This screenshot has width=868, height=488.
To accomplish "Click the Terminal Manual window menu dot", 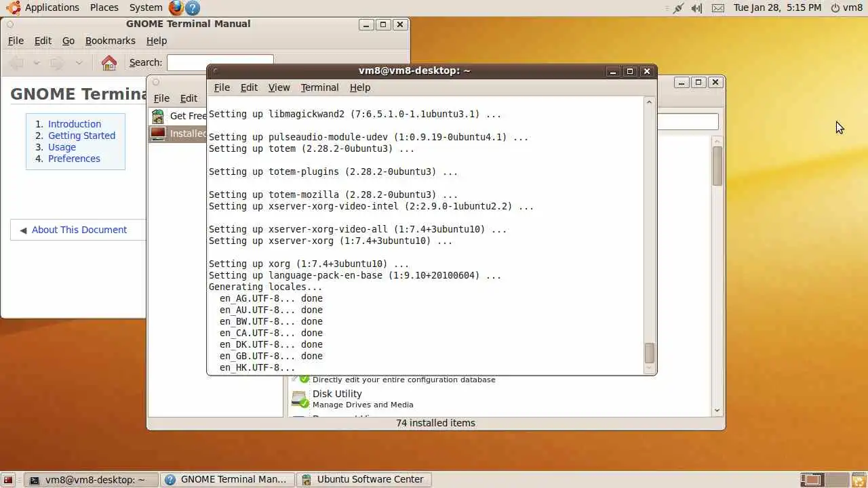I will (x=10, y=24).
